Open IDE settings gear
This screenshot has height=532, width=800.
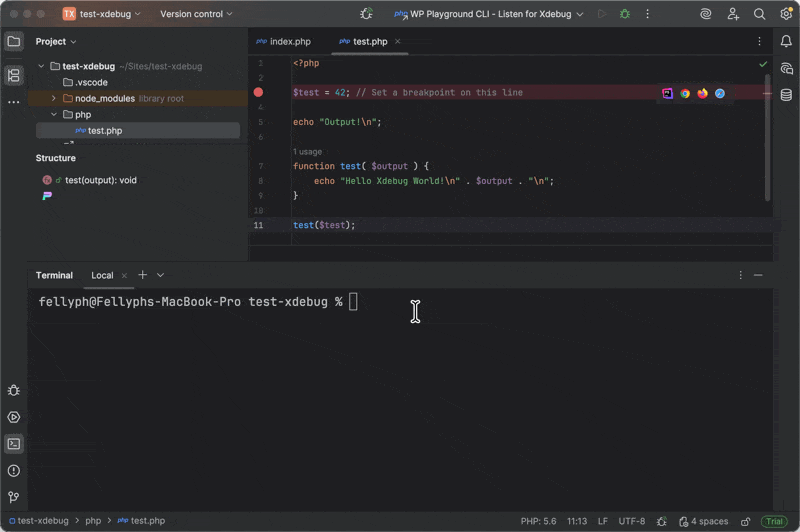point(786,14)
